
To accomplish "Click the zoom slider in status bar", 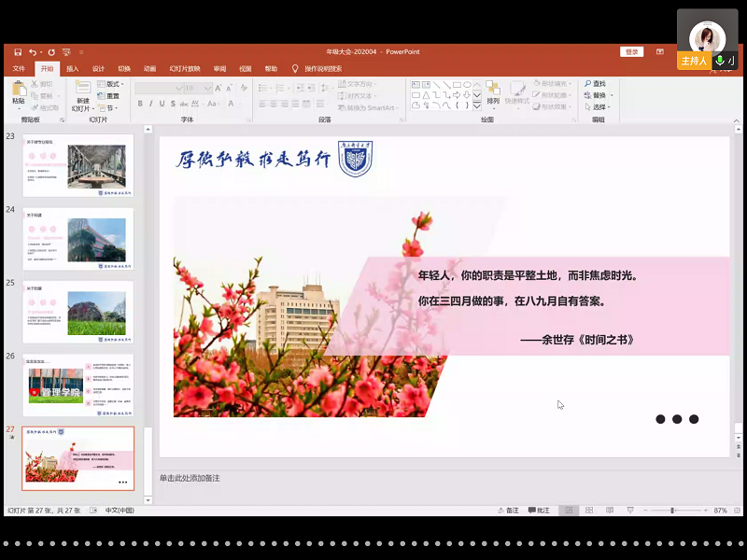I will [x=672, y=511].
